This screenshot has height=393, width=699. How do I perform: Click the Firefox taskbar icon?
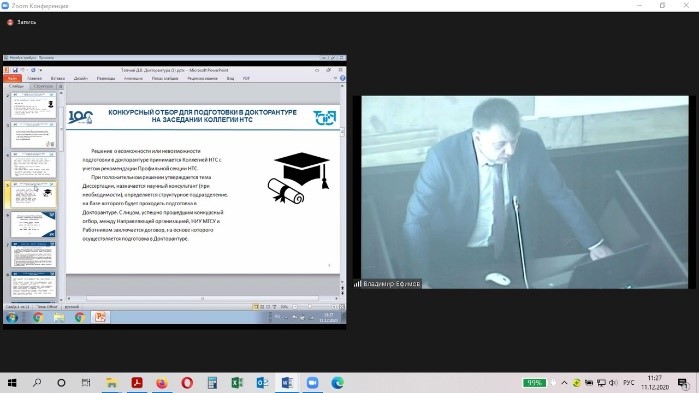162,383
